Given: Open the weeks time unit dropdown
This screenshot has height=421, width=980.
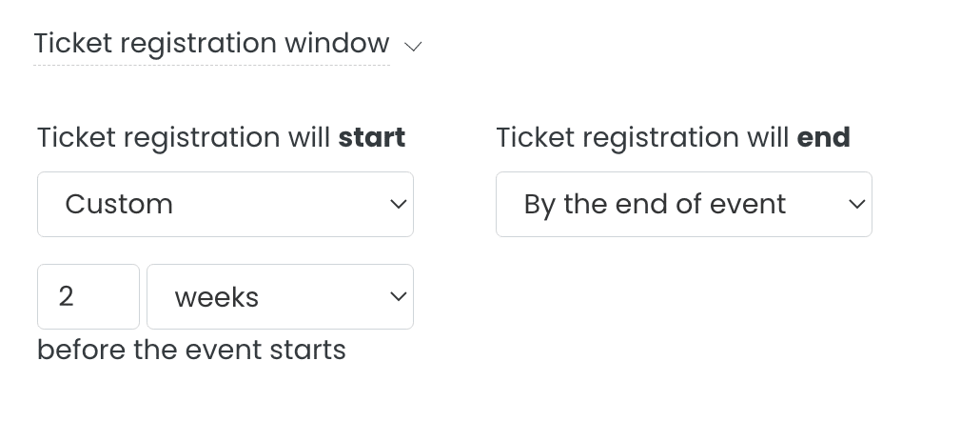Looking at the screenshot, I should click(280, 296).
